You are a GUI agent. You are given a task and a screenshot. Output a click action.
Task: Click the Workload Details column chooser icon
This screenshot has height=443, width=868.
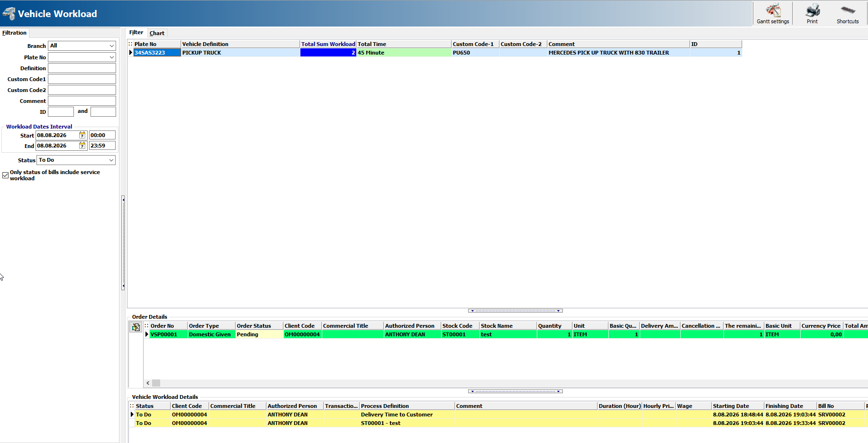[132, 406]
